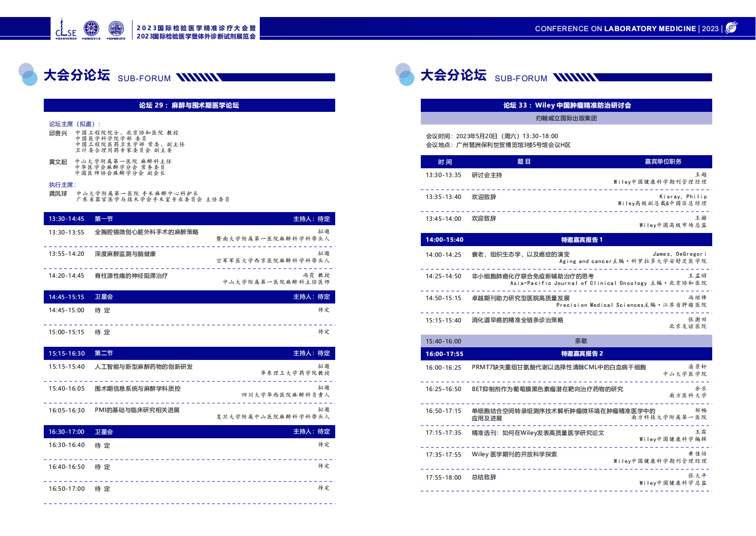Click the '特邀嘉宾报告 1' section bar
Screen dimensions: 756x536
click(x=566, y=240)
